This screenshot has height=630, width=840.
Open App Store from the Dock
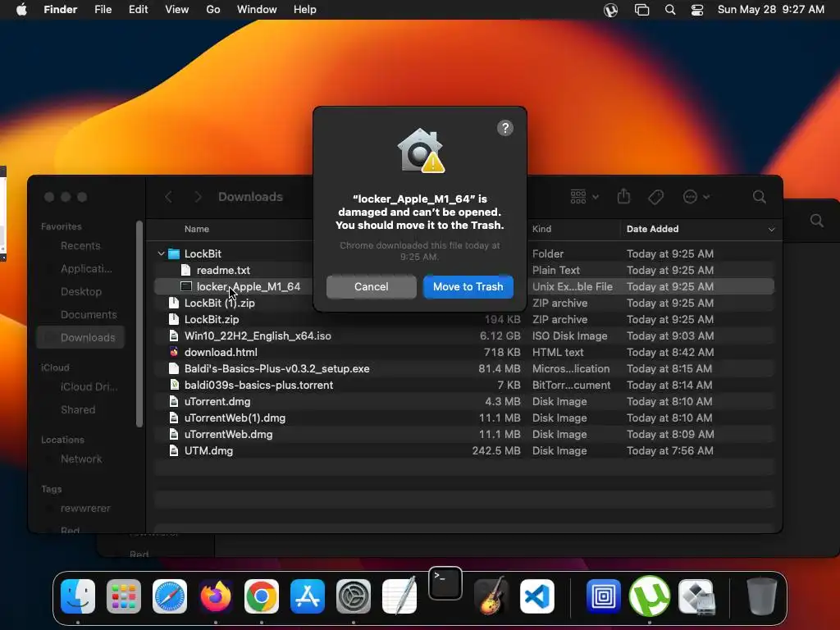[308, 596]
